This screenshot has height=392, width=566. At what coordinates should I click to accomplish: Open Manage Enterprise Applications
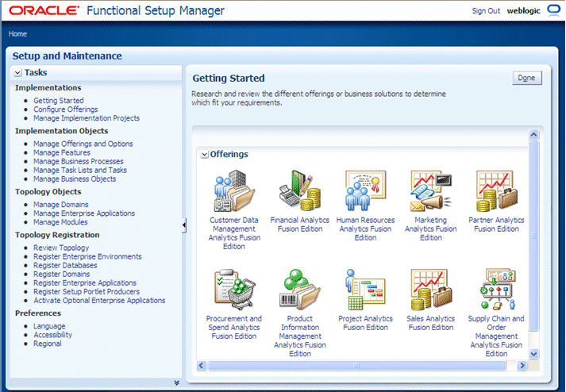tap(84, 213)
